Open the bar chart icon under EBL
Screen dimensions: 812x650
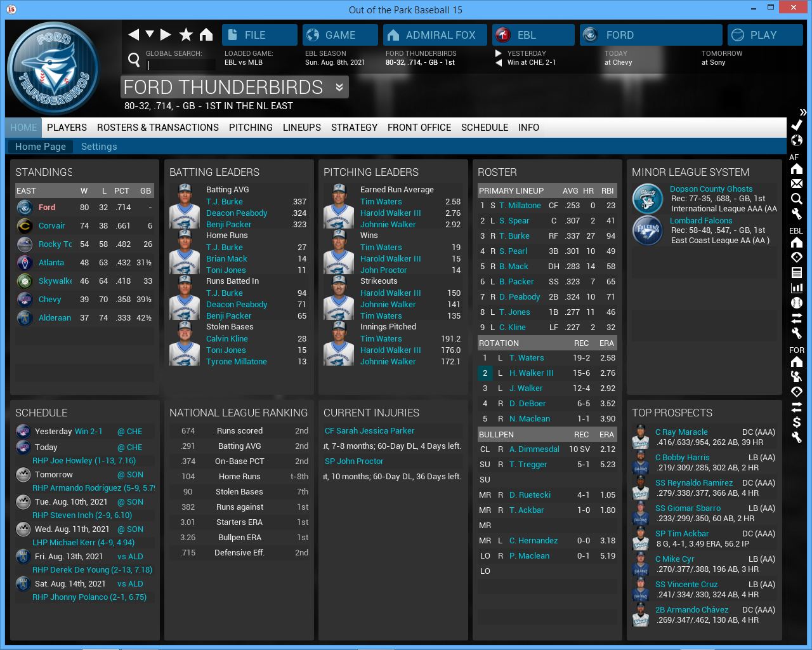pos(797,288)
